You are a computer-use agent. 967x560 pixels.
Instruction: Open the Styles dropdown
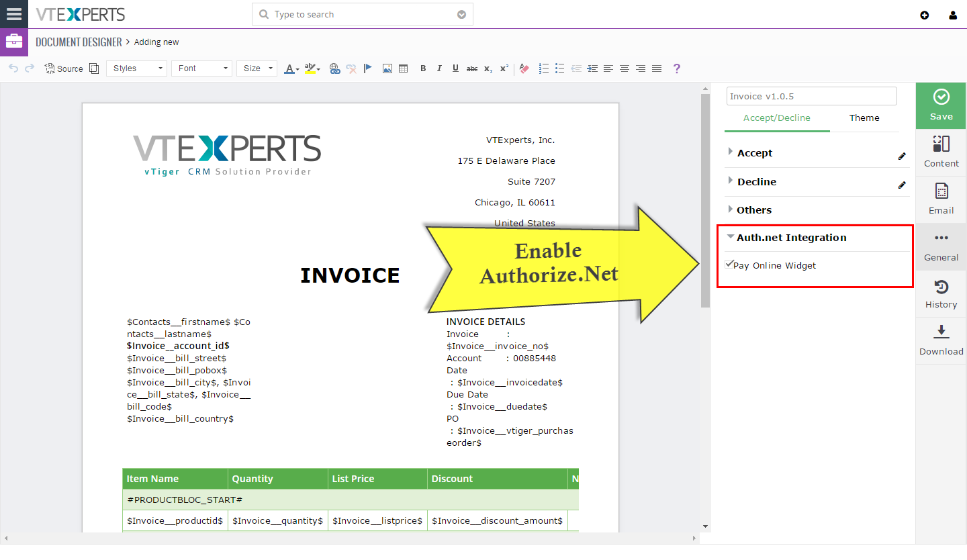(x=136, y=68)
